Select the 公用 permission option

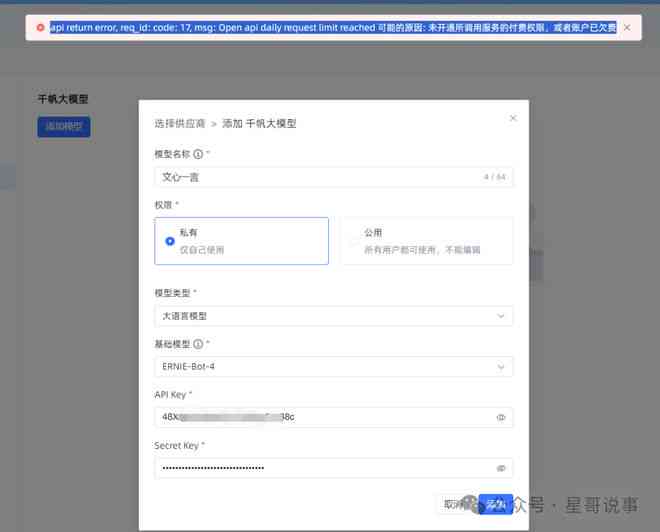point(426,241)
